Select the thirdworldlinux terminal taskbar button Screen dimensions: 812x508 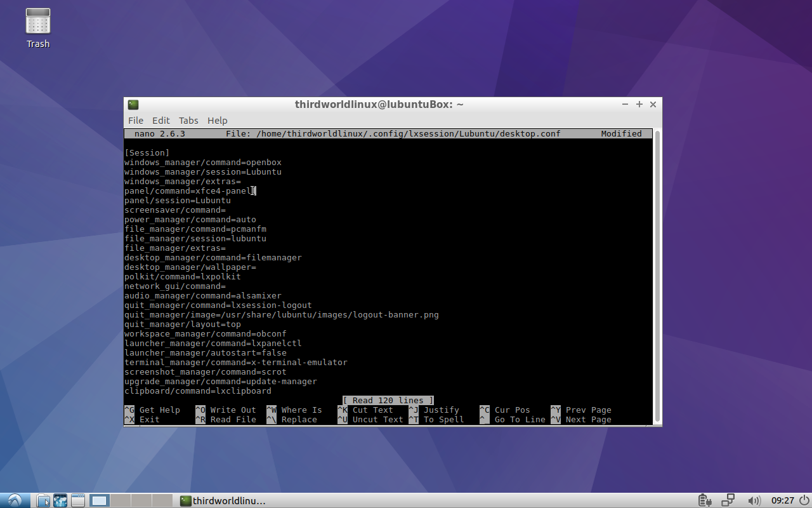(x=223, y=500)
